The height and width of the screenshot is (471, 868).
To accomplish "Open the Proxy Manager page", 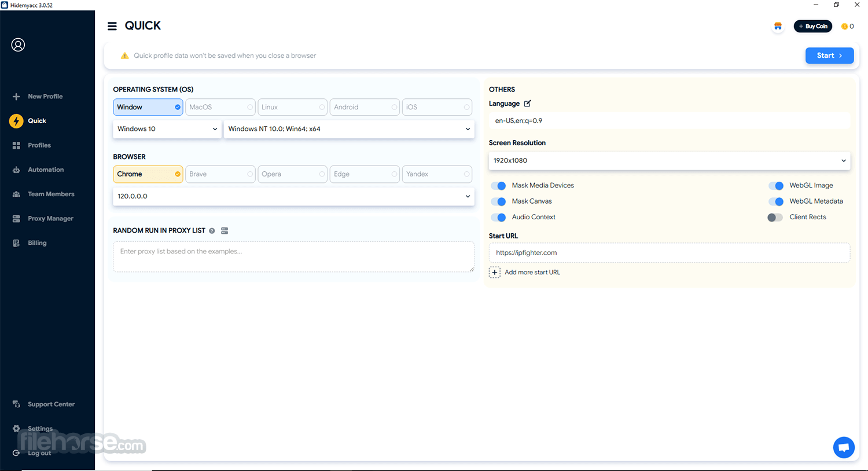I will (x=50, y=219).
